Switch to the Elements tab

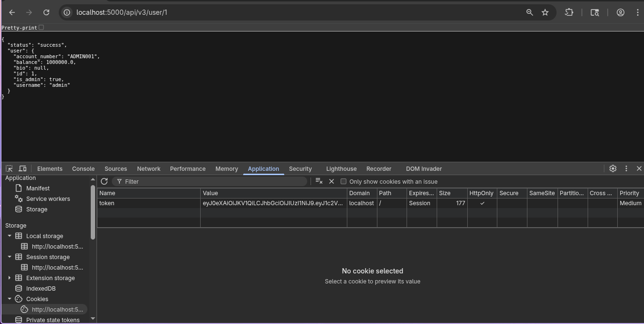pos(50,169)
